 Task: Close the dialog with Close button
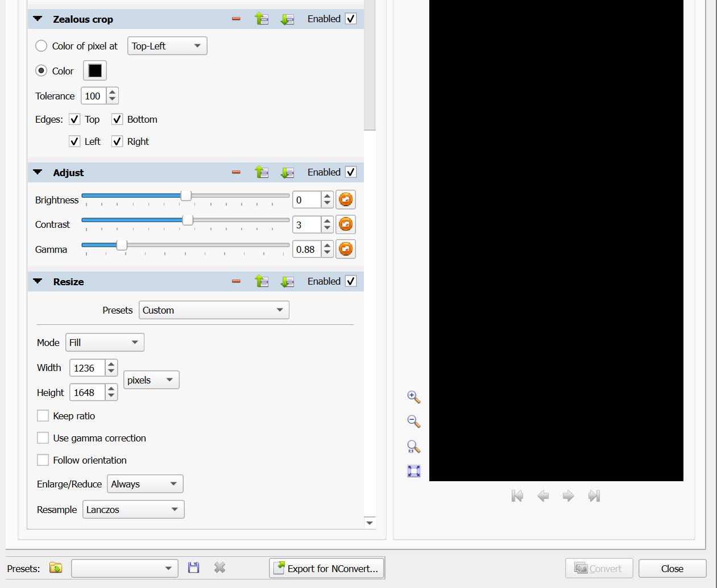tap(672, 568)
